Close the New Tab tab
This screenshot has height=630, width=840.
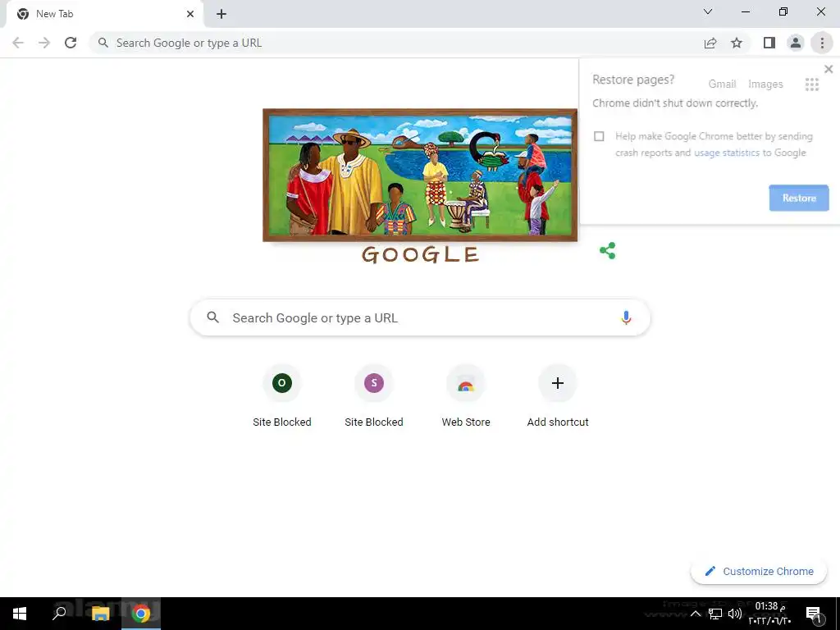tap(190, 14)
